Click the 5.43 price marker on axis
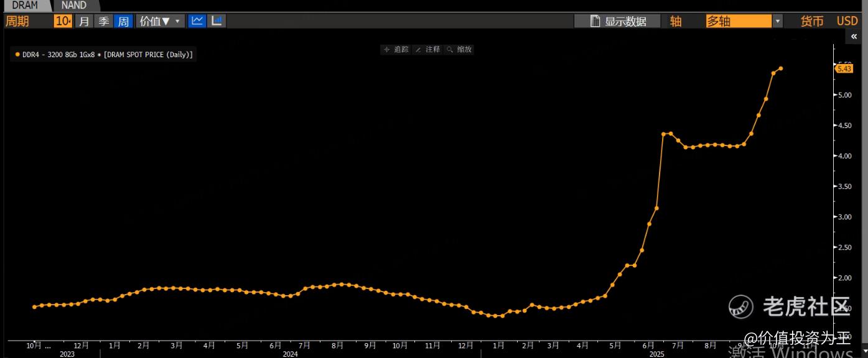Viewport: 868px width, 358px height. coord(844,69)
